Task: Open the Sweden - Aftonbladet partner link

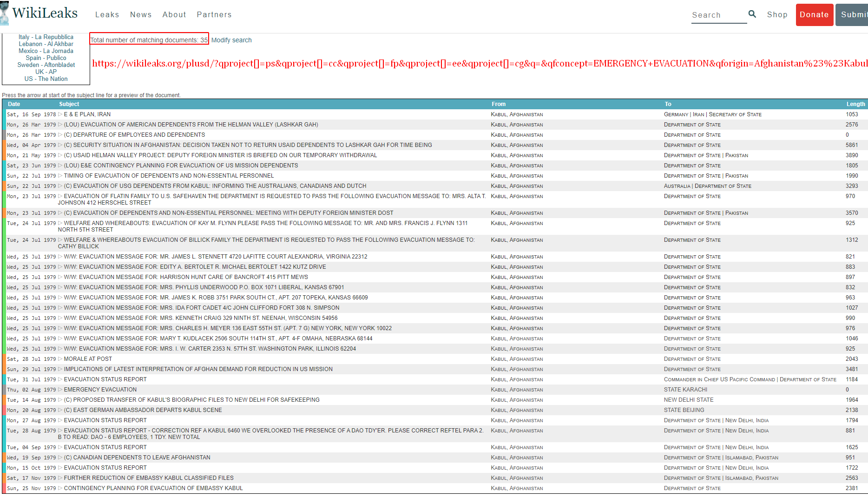Action: (x=46, y=65)
